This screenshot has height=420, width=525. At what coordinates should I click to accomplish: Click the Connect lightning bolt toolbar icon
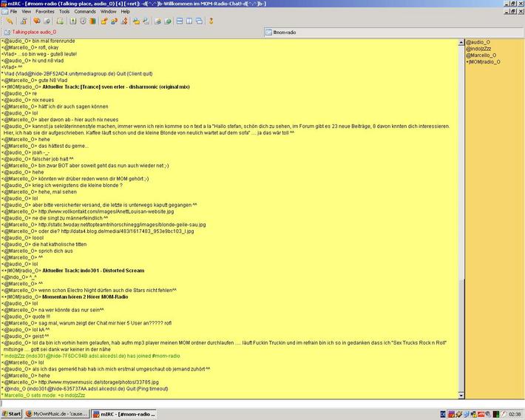tap(10, 21)
